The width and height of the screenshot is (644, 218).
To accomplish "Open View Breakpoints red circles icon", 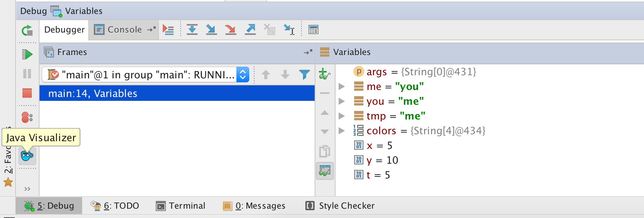I will click(x=27, y=117).
